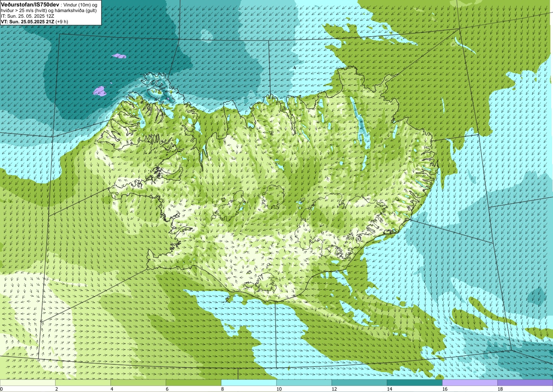Click the legend scale label "18"
The width and height of the screenshot is (553, 392).
click(500, 389)
